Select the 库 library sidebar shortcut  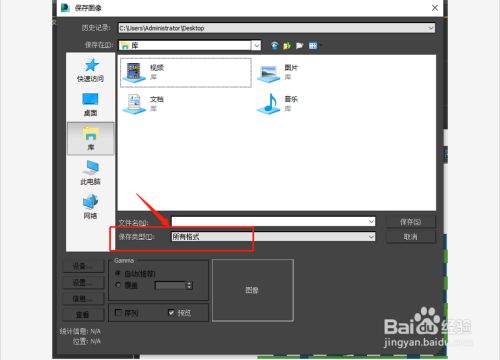tap(91, 139)
